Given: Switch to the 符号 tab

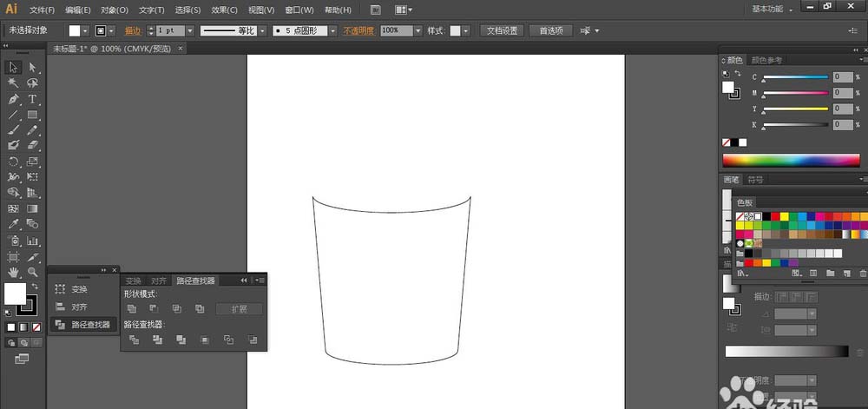Looking at the screenshot, I should [756, 180].
